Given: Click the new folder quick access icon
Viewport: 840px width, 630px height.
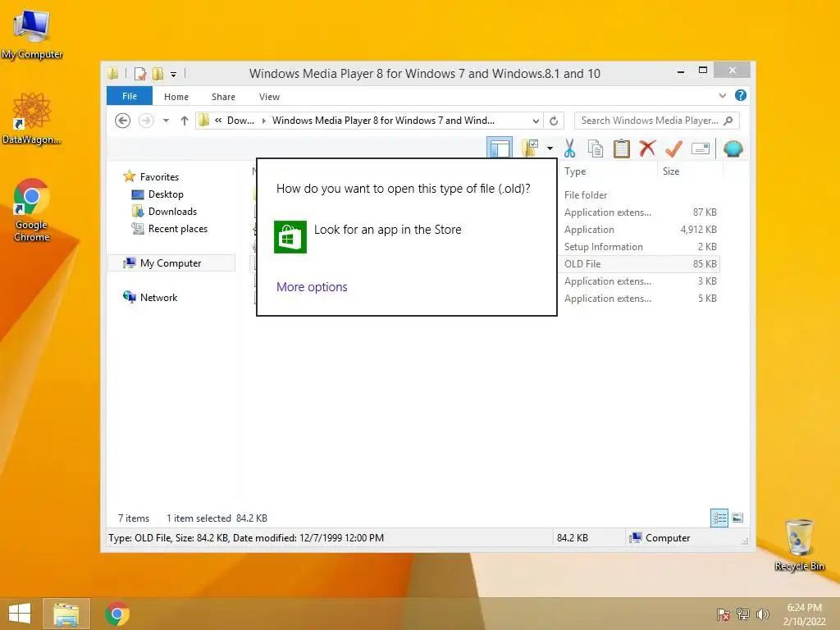Looking at the screenshot, I should pos(158,73).
